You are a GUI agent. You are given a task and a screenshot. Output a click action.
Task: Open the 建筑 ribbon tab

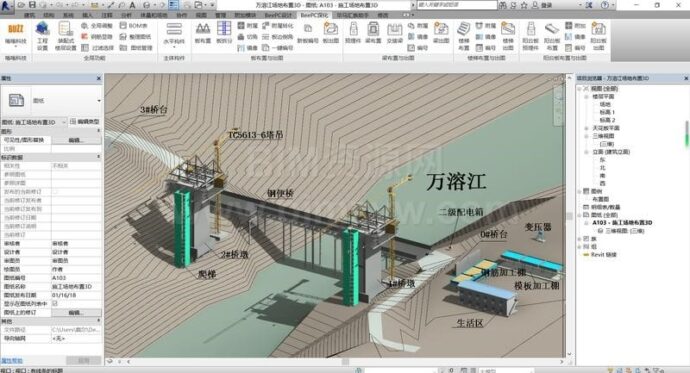coord(30,15)
